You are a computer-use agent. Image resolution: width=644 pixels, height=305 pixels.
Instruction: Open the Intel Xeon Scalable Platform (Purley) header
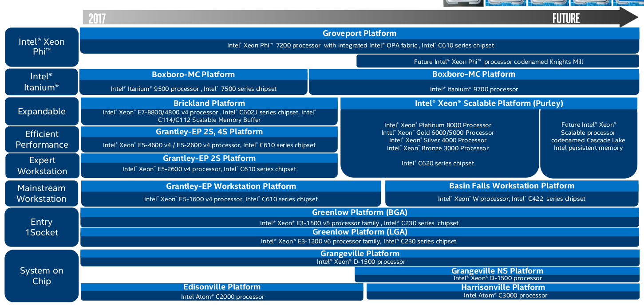click(x=489, y=103)
